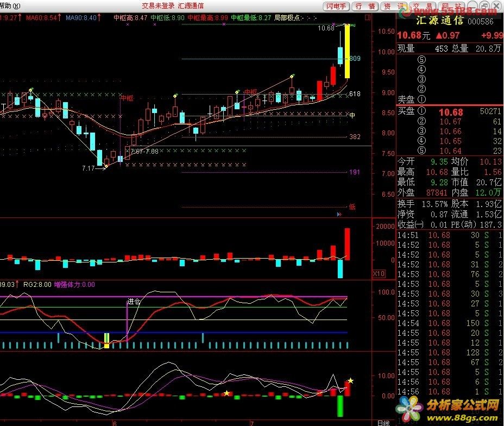504x426 pixels.
Task: Click the 中枢高:8.47 indicator label
Action: pos(130,18)
